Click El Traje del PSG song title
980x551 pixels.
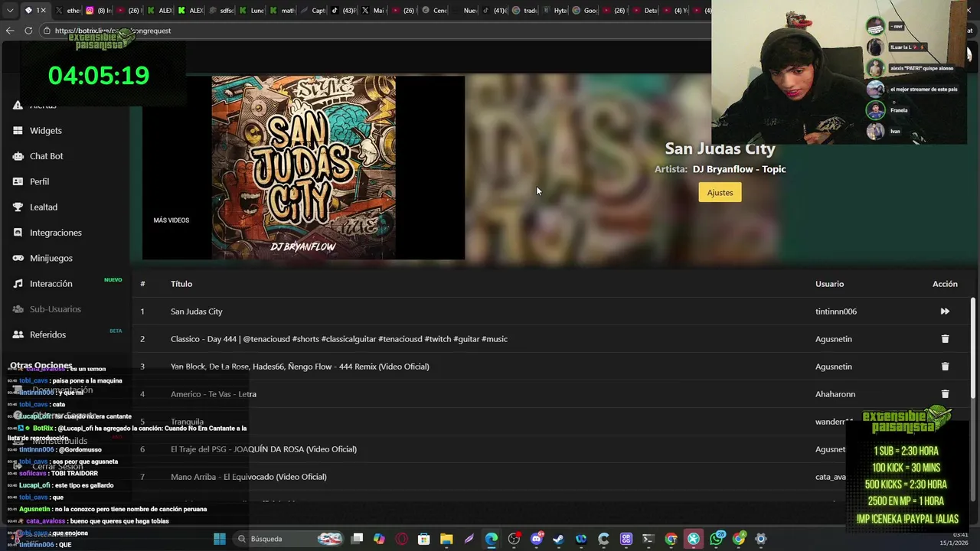pyautogui.click(x=263, y=449)
